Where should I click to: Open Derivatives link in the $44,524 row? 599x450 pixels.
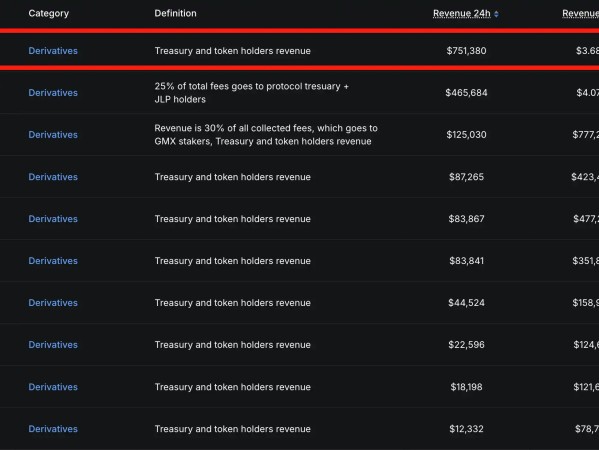coord(53,303)
